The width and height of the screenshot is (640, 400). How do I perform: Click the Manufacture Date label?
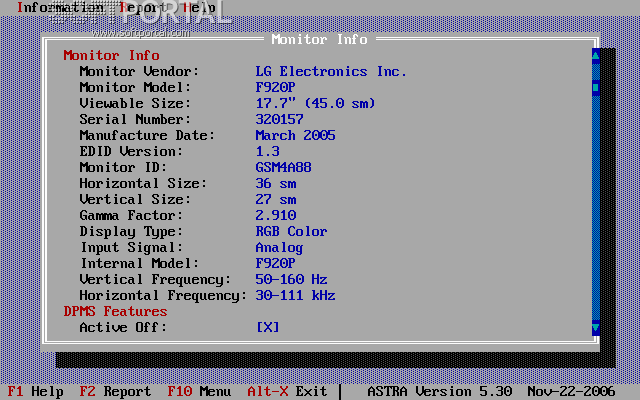click(147, 135)
